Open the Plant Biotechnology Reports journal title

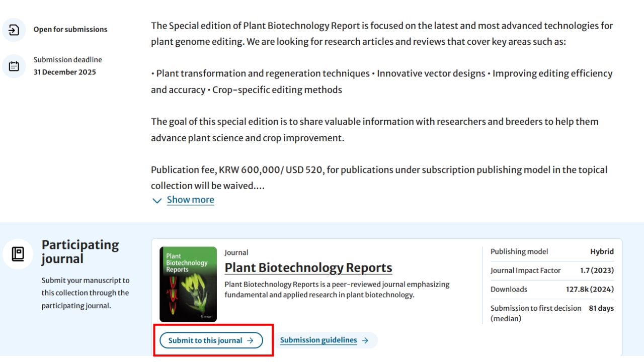click(308, 267)
